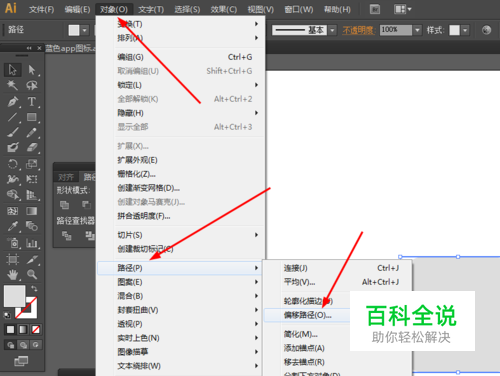Select the Width/Warp tool

(13, 179)
